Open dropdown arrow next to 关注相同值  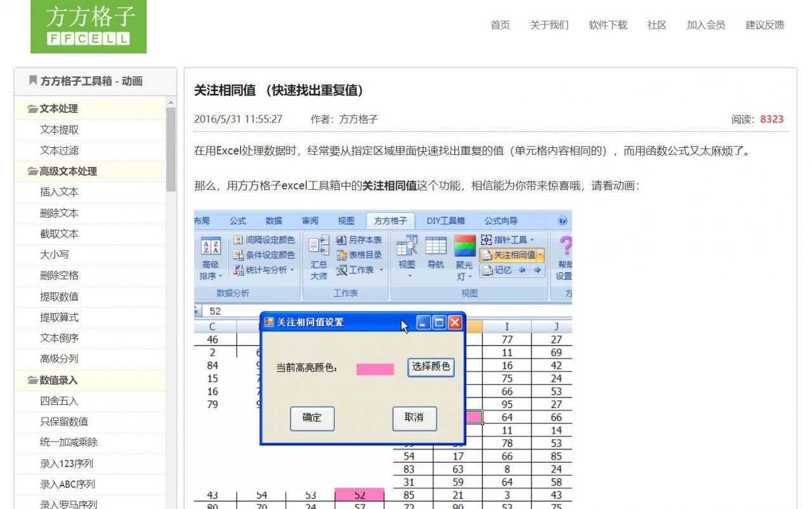click(x=540, y=255)
